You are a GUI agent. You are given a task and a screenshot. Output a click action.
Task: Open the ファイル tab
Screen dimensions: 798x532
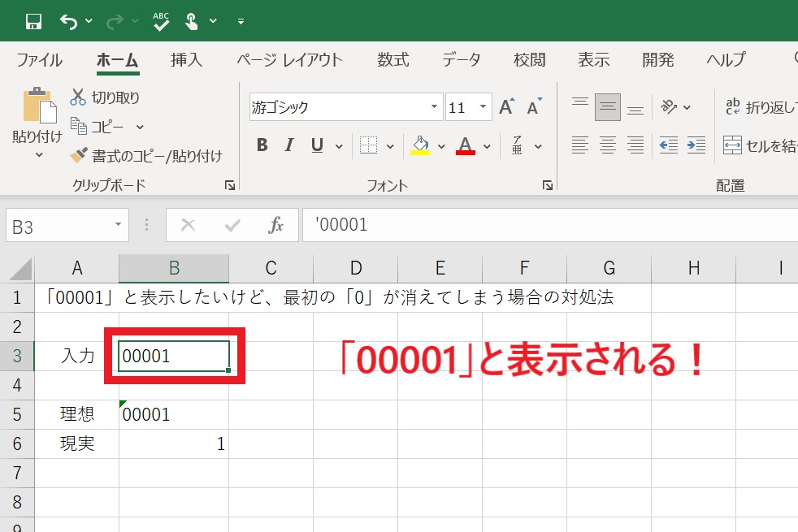coord(39,60)
